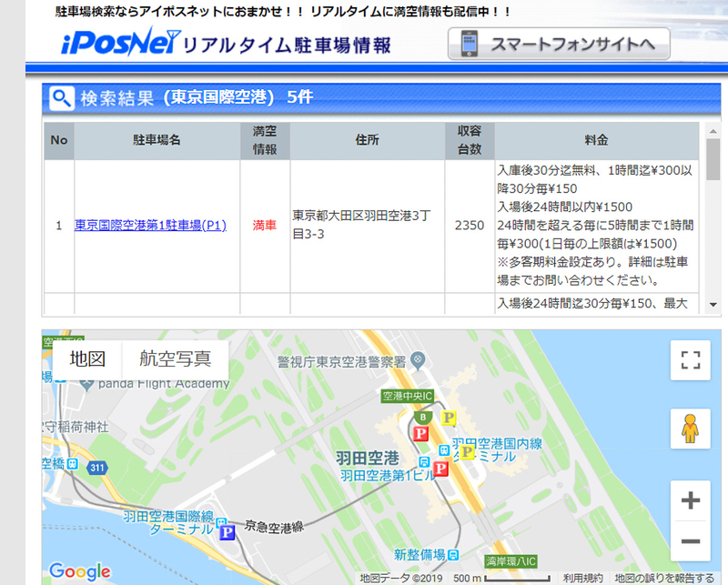Click the magnifier search results icon
The width and height of the screenshot is (728, 585).
click(x=62, y=98)
